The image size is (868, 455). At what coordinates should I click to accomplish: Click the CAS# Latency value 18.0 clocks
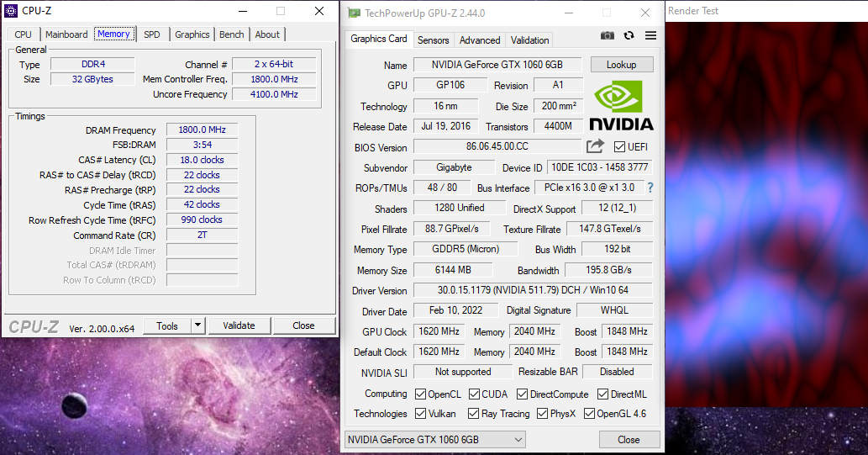[202, 160]
